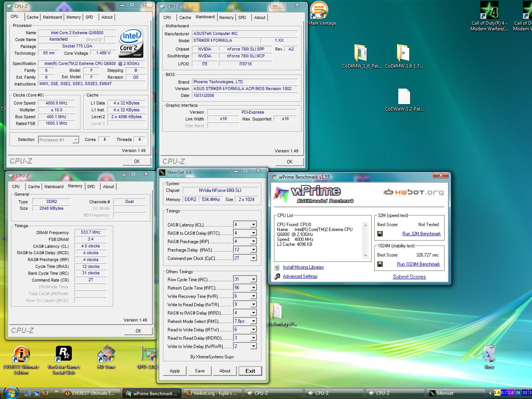The height and width of the screenshot is (399, 532).
Task: Open Command per Clock (CpC) dropdown
Action: coord(253,258)
